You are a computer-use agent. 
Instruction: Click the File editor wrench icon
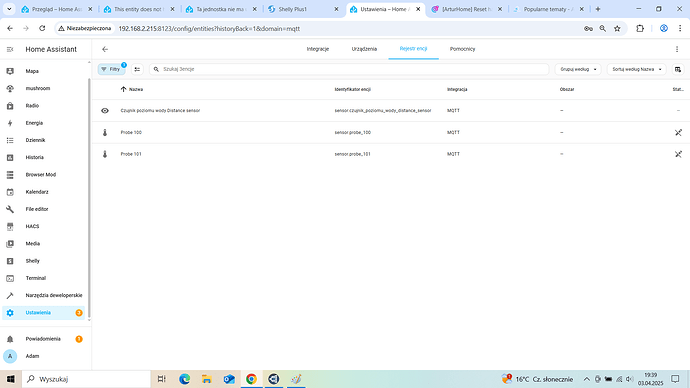[x=10, y=209]
